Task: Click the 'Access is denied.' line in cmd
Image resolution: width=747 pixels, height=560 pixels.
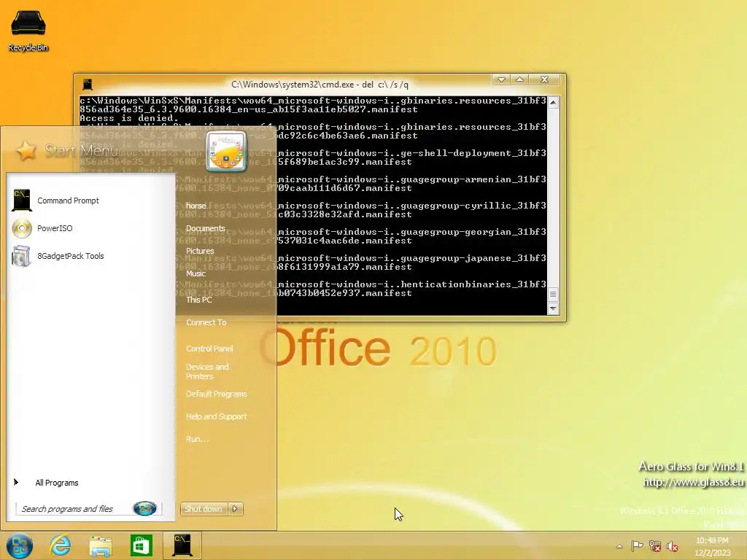Action: (x=129, y=118)
